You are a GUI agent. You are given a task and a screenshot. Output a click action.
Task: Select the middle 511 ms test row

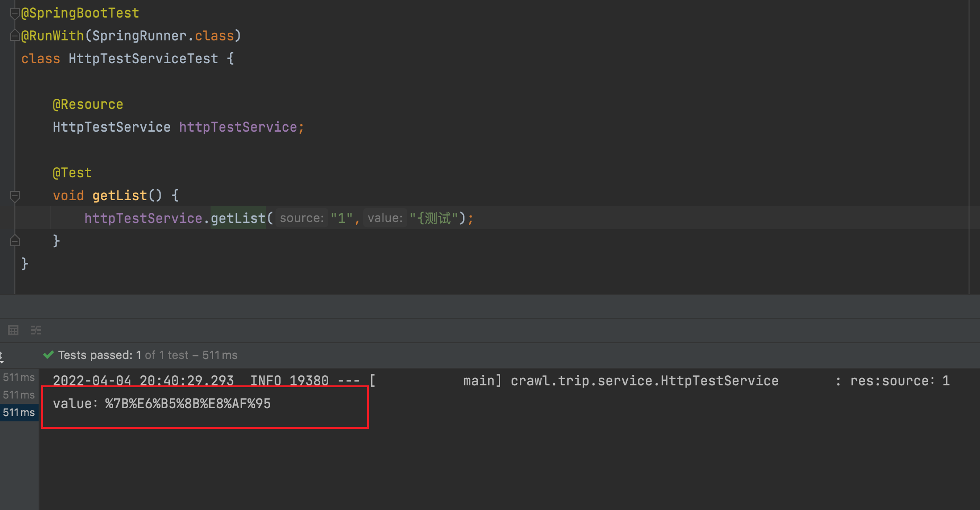19,395
